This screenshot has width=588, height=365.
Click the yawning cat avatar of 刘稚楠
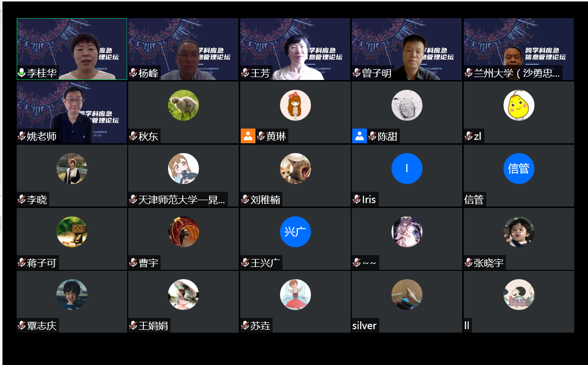tap(295, 168)
